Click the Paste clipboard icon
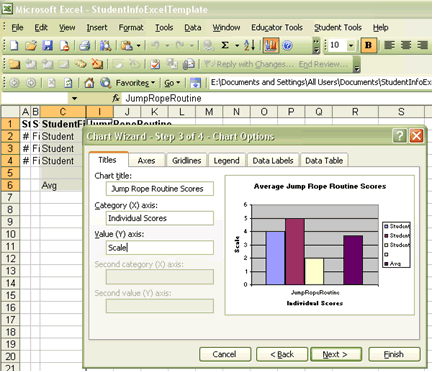The height and width of the screenshot is (372, 433). tap(127, 45)
